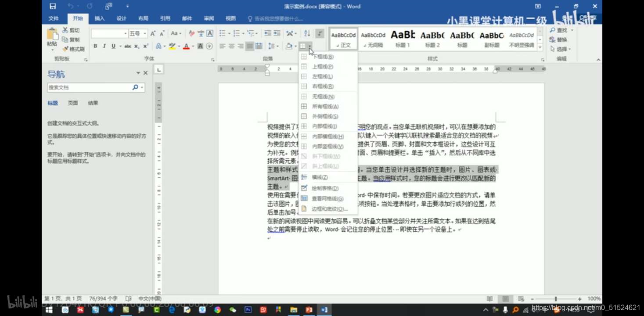Click the character border icon
644x316 pixels.
(x=210, y=33)
